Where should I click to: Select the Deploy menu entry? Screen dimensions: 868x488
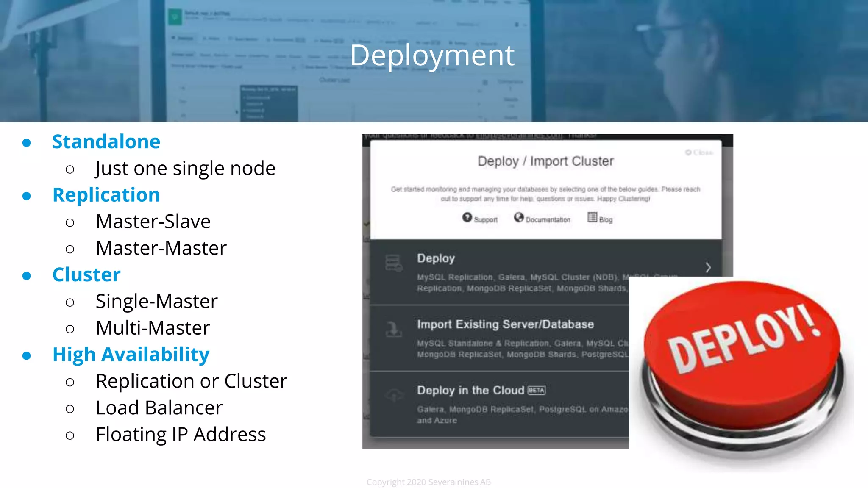click(436, 258)
